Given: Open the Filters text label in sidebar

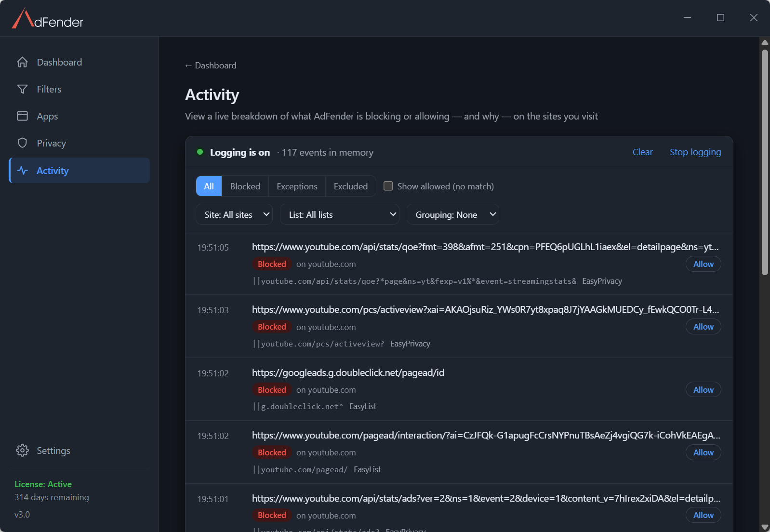Looking at the screenshot, I should tap(49, 89).
